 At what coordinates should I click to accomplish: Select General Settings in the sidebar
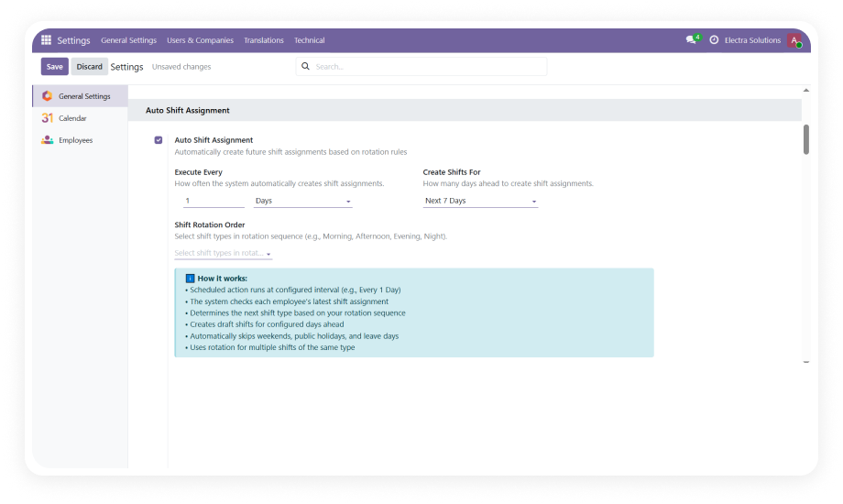80,95
